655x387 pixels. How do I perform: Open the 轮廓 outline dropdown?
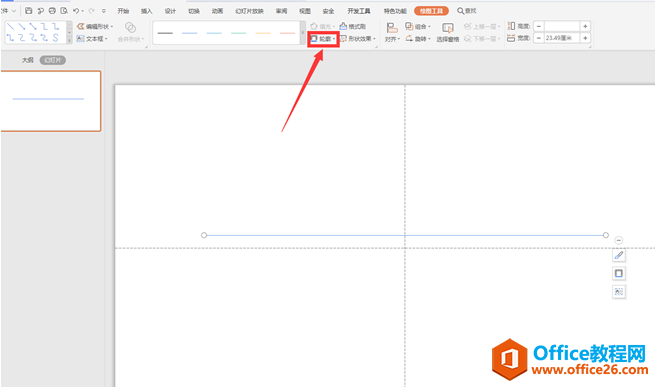click(323, 39)
